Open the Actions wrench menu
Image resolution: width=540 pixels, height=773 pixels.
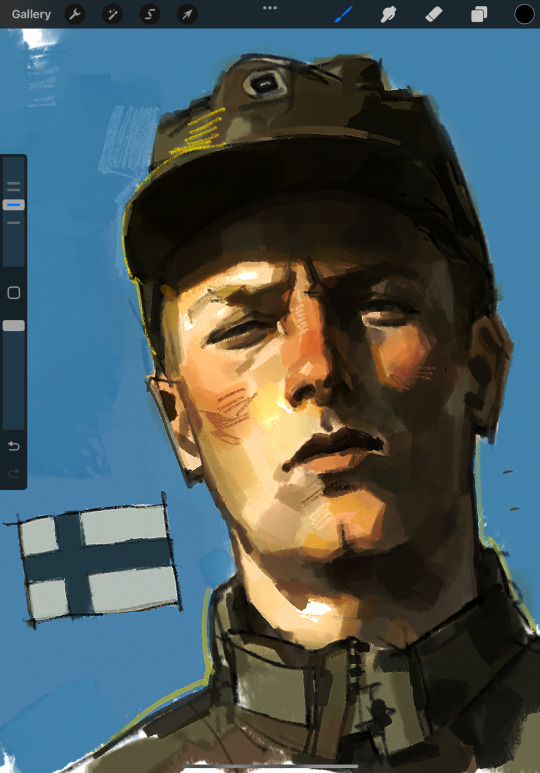tap(75, 14)
